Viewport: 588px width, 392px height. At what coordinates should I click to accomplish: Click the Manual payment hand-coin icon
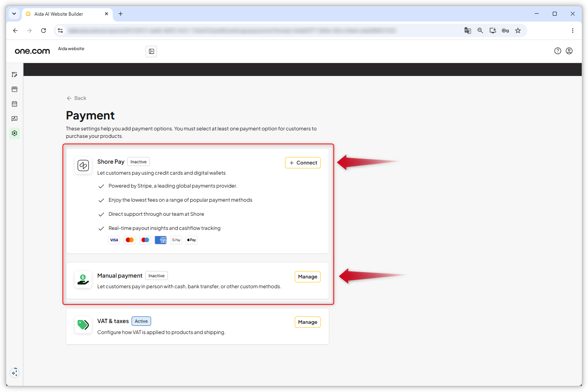(83, 280)
